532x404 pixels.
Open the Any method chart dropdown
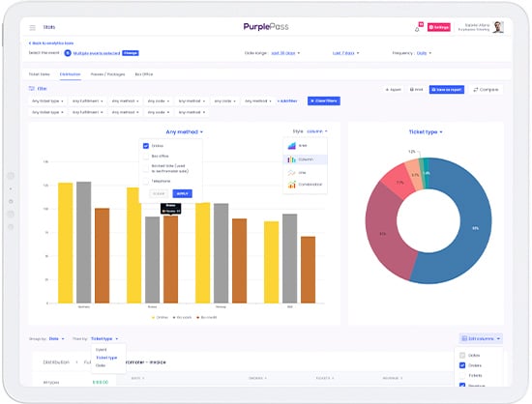pyautogui.click(x=184, y=131)
